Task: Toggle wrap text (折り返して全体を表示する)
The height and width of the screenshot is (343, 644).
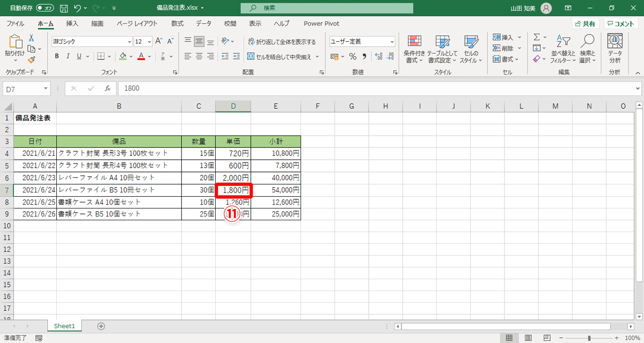Action: point(282,41)
